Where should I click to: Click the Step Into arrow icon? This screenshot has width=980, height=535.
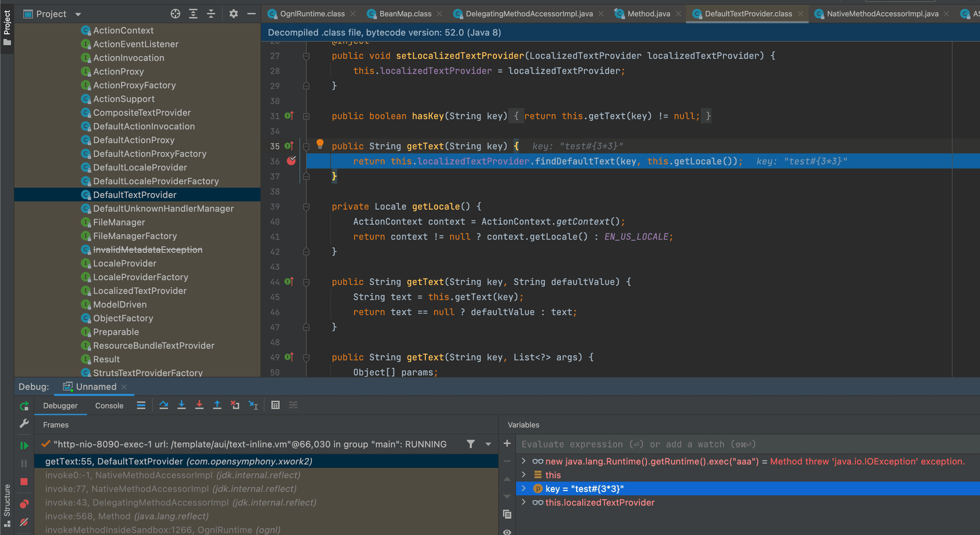click(x=181, y=405)
